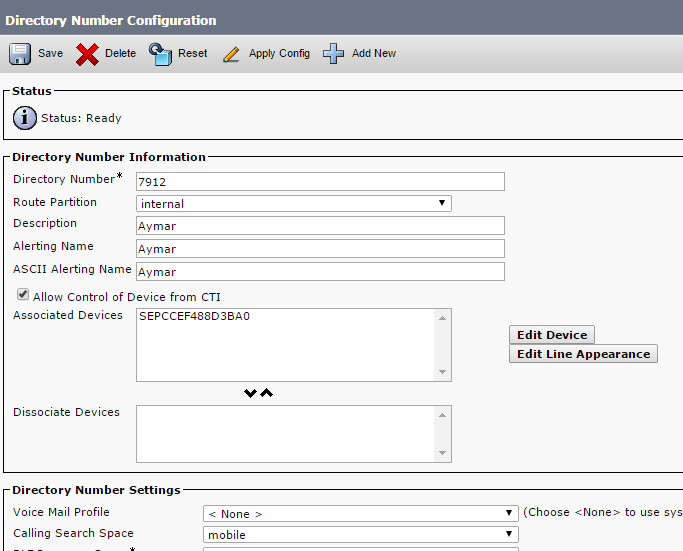
Task: Click the Reset icon in toolbar
Action: (x=161, y=53)
